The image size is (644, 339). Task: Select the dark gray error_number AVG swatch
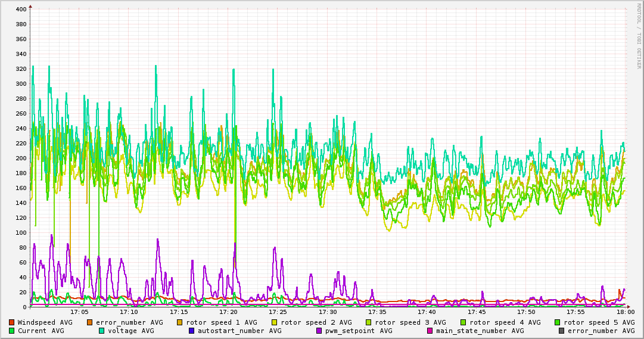[x=561, y=331]
